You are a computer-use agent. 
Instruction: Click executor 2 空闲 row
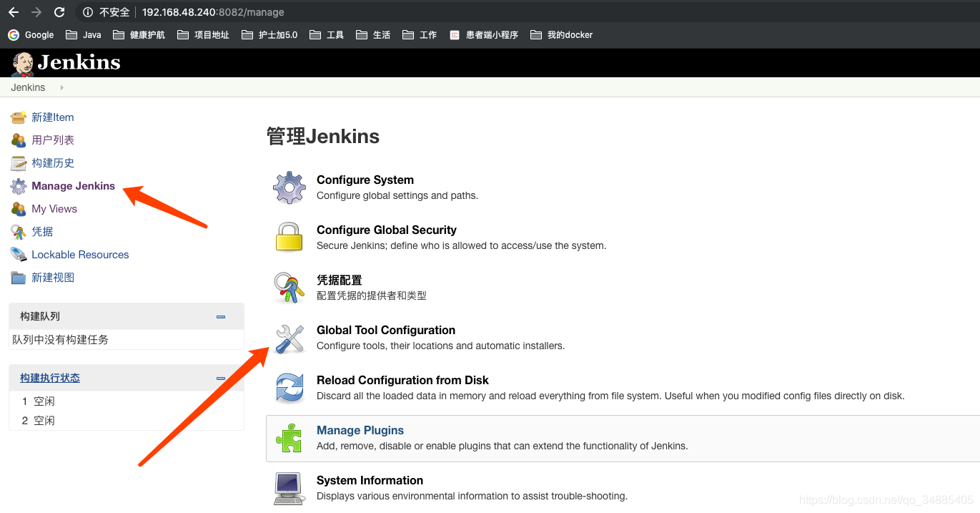point(127,421)
